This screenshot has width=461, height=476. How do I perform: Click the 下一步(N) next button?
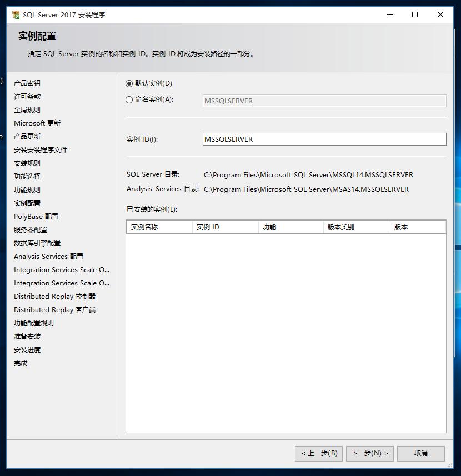[370, 454]
